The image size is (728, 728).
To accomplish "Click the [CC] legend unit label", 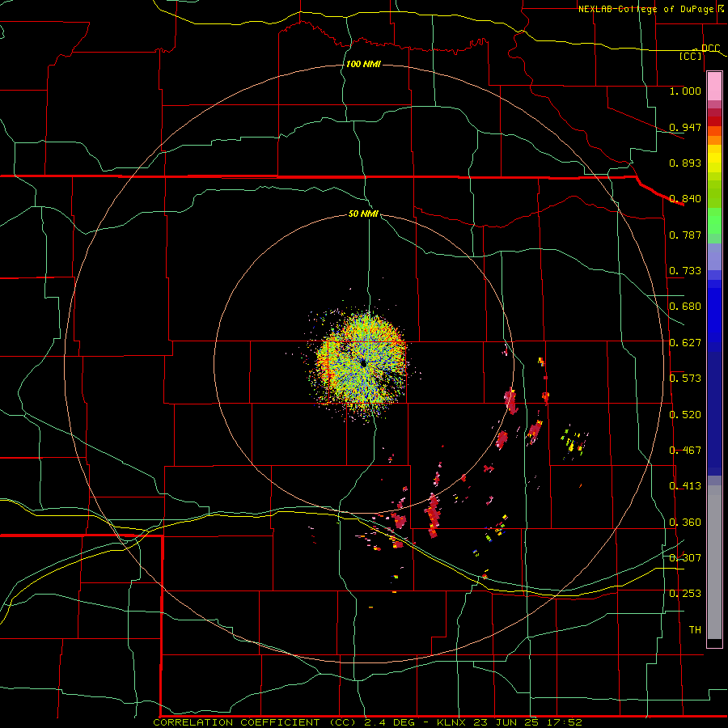I will [x=691, y=56].
